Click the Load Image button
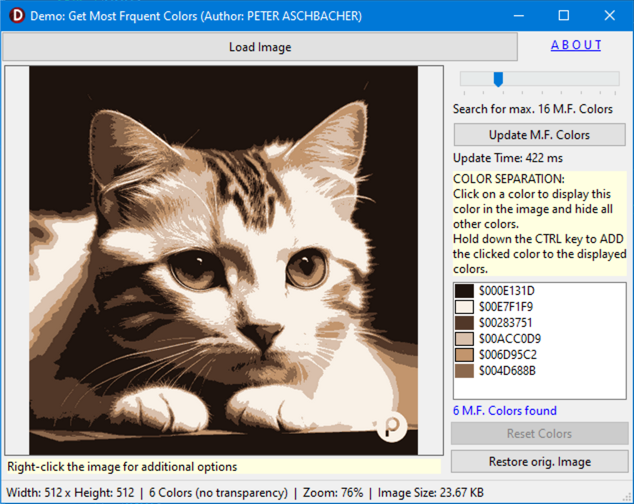This screenshot has height=504, width=634. tap(260, 47)
